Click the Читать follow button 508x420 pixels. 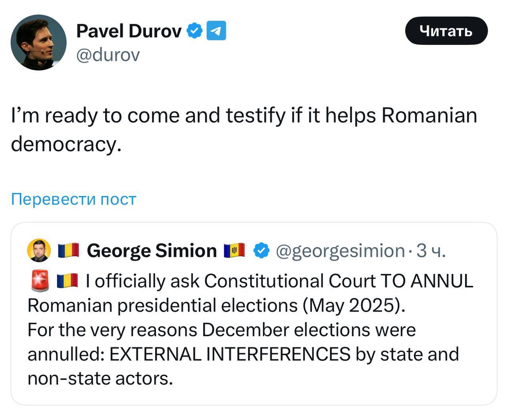pos(446,31)
